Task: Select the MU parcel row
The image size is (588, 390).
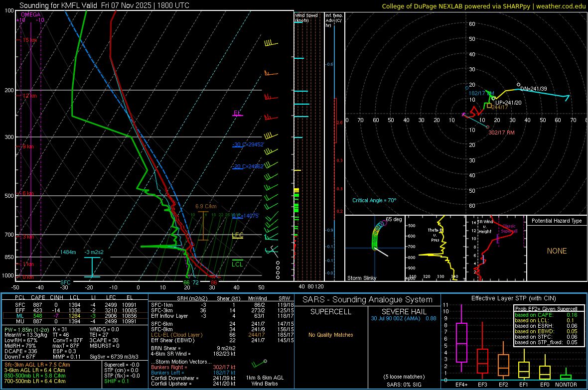Action: (x=75, y=321)
